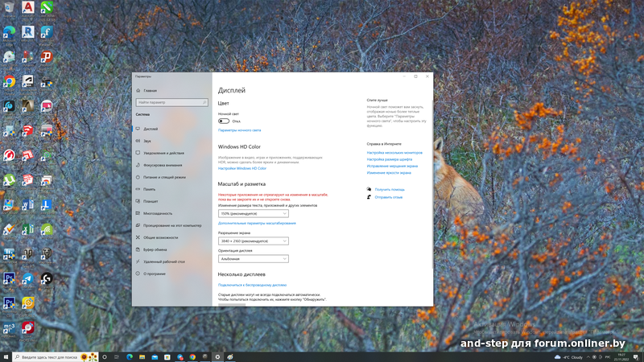Image resolution: width=644 pixels, height=362 pixels.
Task: Open Изменение яркости экрана help link
Action: point(389,173)
